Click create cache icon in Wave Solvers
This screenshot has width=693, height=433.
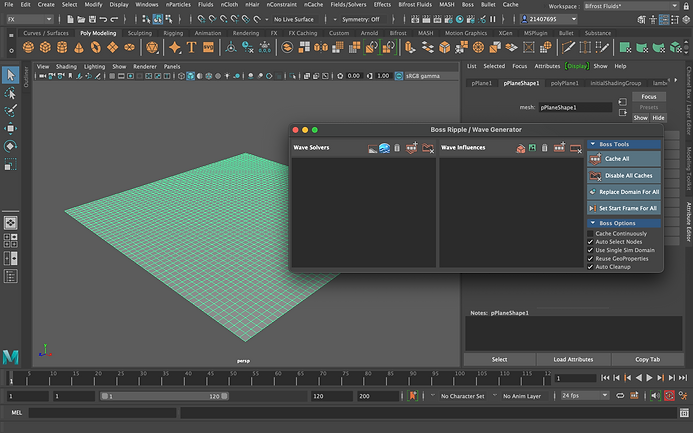[x=411, y=148]
